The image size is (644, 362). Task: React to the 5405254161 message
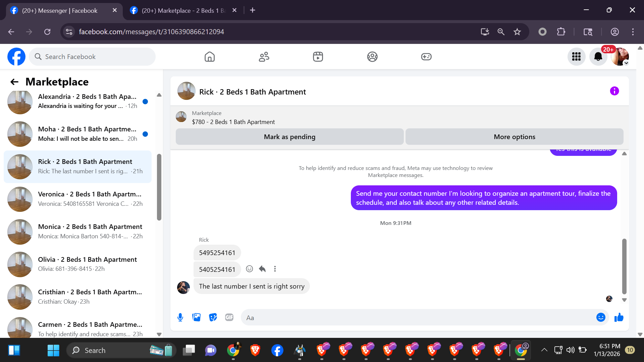tap(249, 269)
